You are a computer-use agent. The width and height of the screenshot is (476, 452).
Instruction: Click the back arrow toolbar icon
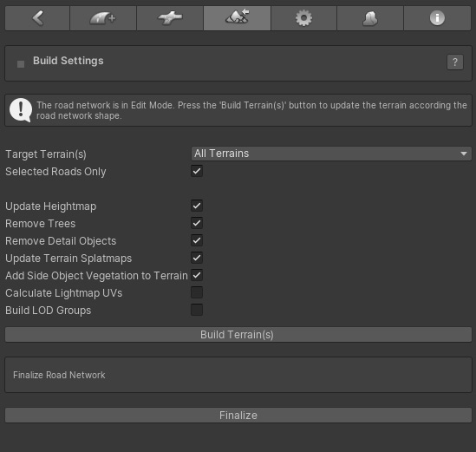[x=37, y=18]
